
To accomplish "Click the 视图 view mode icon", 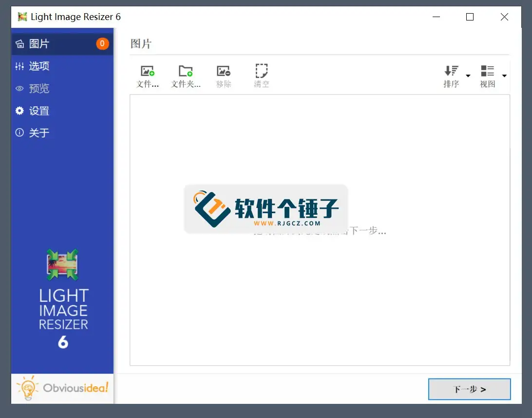I will [x=487, y=72].
